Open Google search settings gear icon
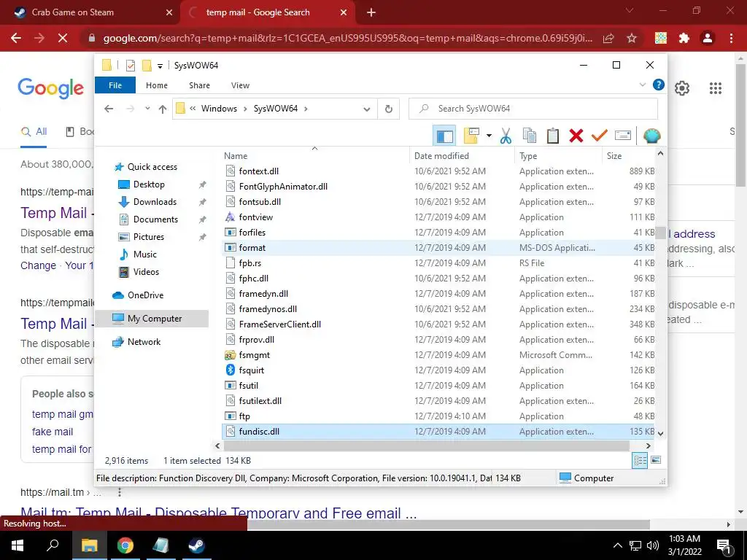The width and height of the screenshot is (747, 560). pos(682,88)
